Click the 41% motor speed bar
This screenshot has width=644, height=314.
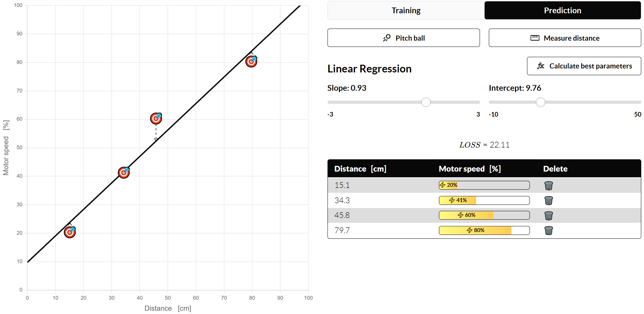[x=484, y=200]
